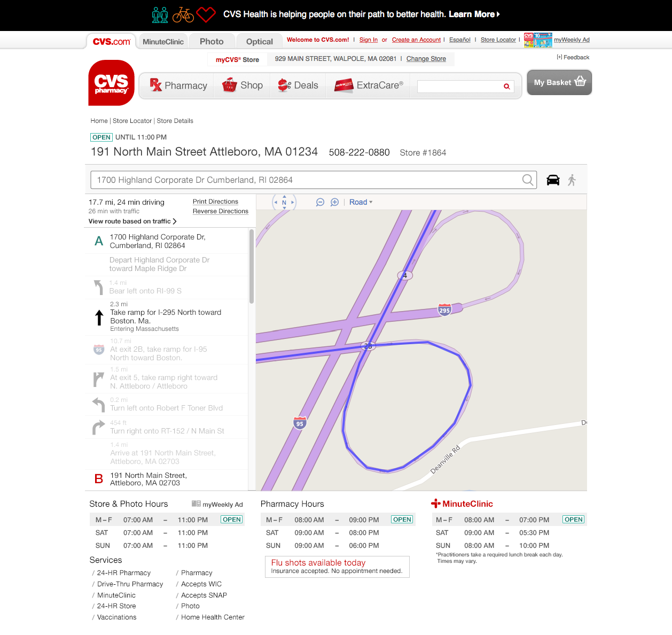Screen dimensions: 672x635
Task: Open My Basket
Action: [559, 82]
